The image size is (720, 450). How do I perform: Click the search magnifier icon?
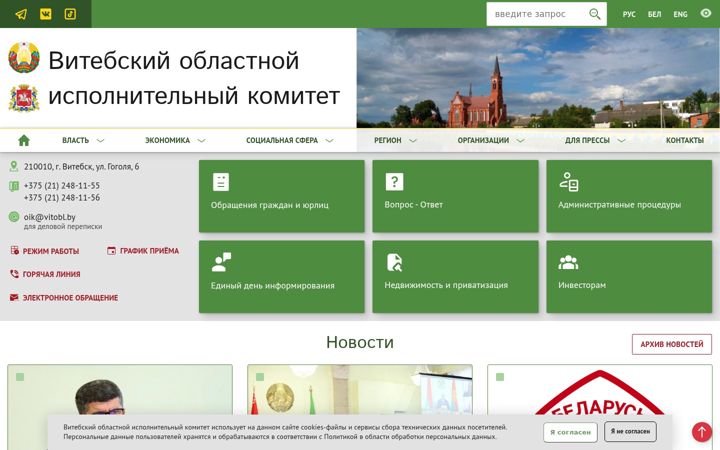tap(595, 14)
